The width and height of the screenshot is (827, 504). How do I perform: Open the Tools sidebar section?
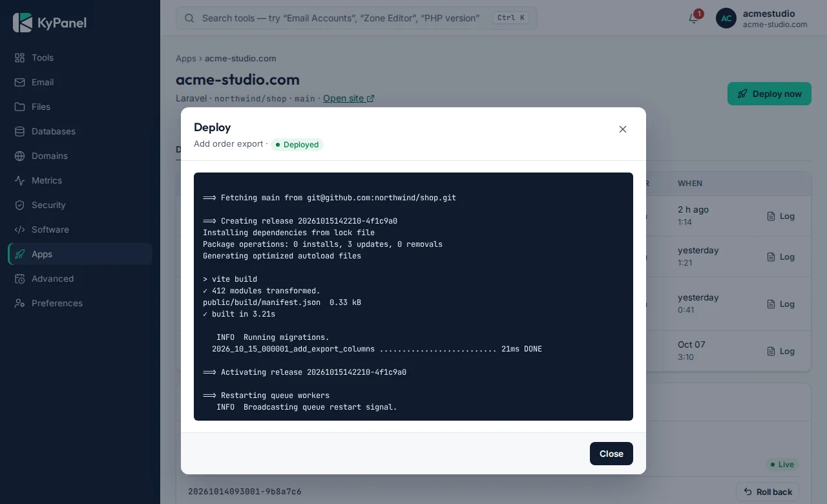80,58
